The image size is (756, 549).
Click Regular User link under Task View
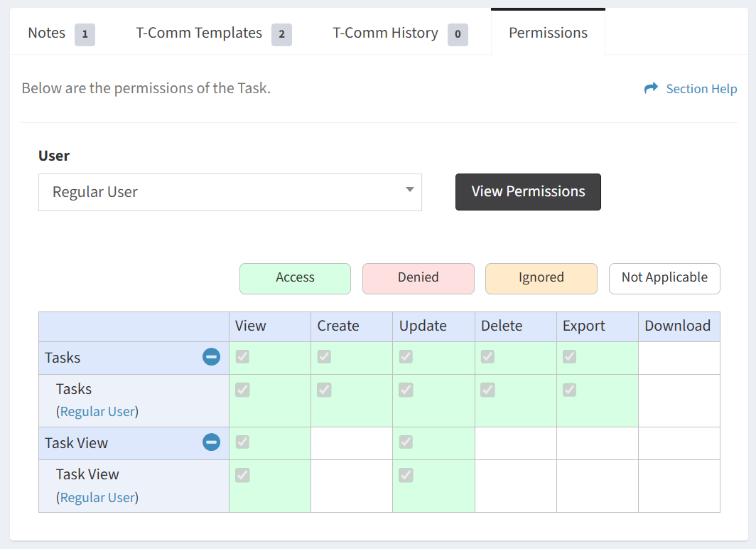(x=97, y=497)
